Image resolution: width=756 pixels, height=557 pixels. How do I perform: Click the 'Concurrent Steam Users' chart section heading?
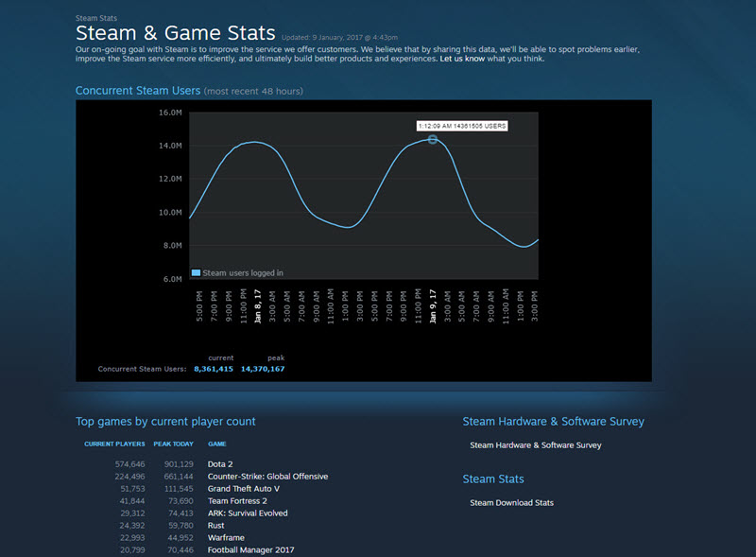(x=138, y=91)
